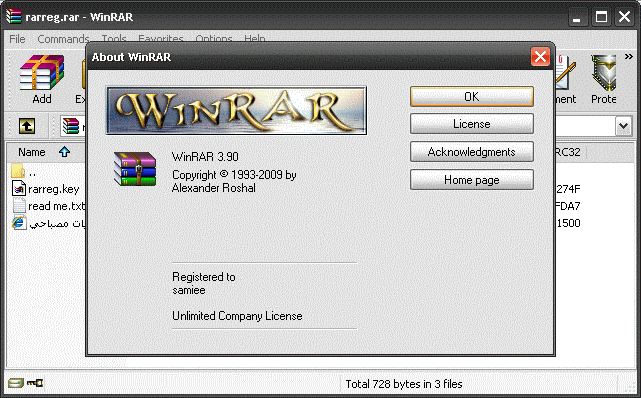The image size is (641, 398).
Task: Open the Options menu
Action: (x=214, y=38)
